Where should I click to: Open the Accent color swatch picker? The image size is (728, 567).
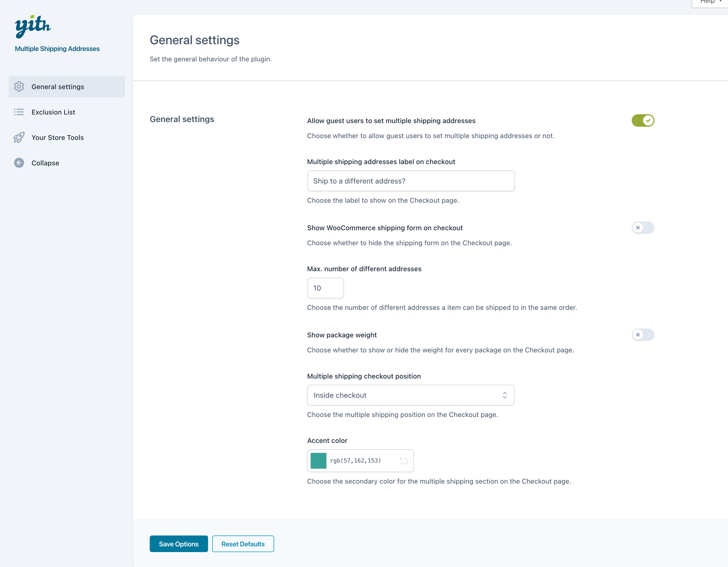(x=319, y=461)
